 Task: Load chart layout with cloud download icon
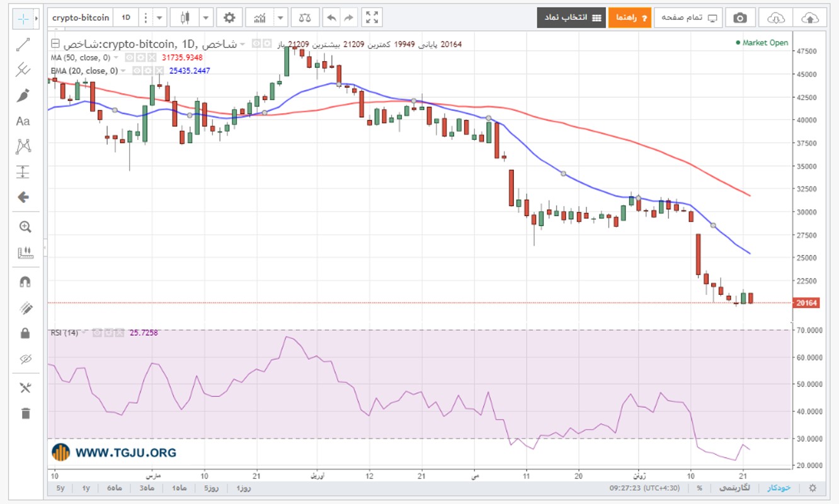[775, 18]
